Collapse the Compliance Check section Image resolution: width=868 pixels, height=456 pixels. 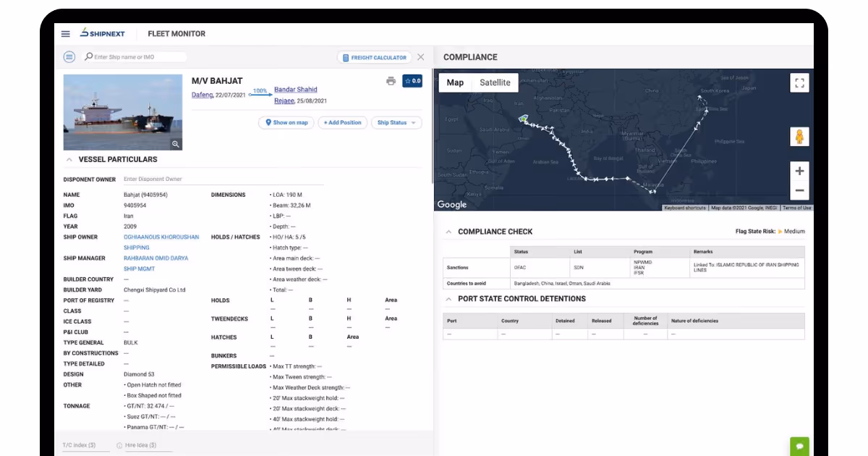[x=449, y=232]
